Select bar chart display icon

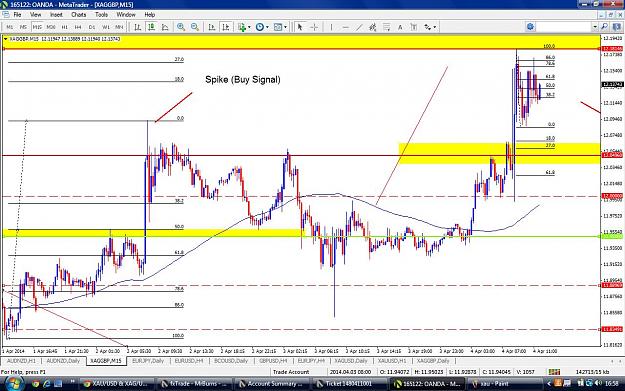[x=138, y=27]
